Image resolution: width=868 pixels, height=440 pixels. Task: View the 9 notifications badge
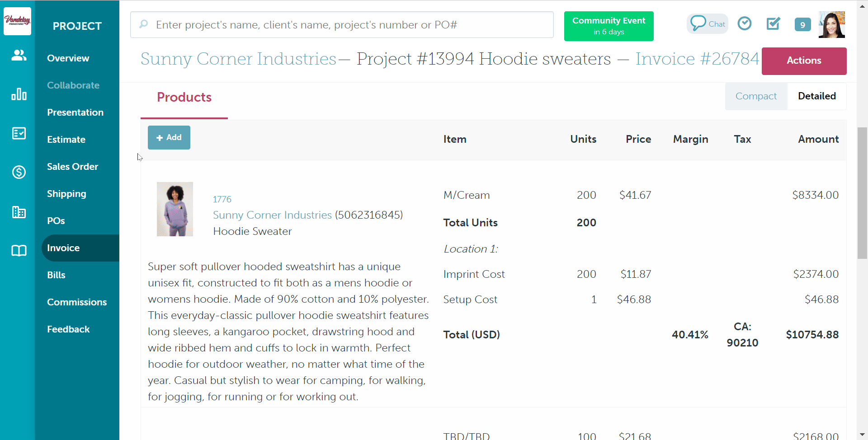tap(802, 25)
